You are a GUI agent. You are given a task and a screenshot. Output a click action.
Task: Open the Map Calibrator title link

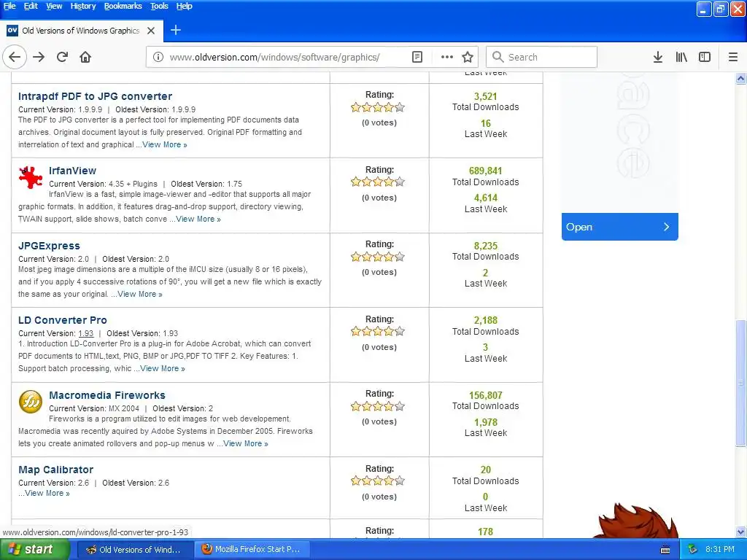pos(55,470)
